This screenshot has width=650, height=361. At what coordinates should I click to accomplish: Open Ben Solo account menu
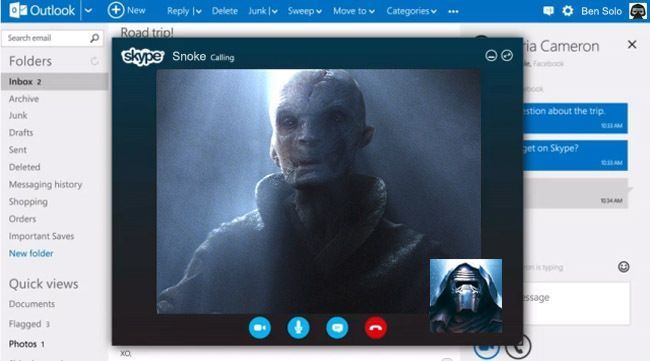601,11
